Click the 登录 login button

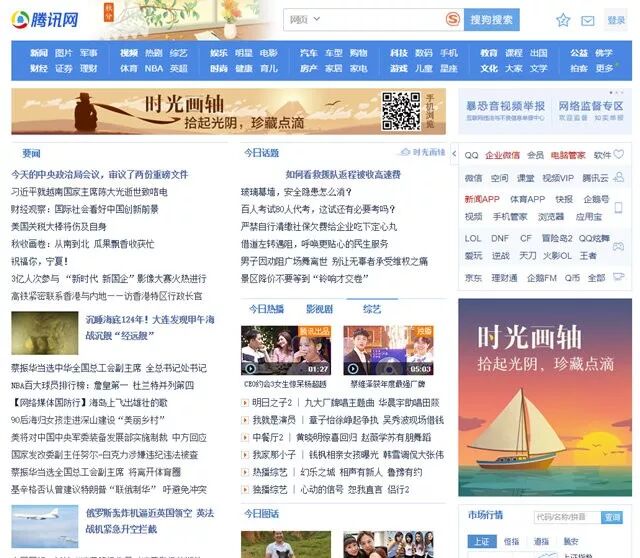[616, 20]
